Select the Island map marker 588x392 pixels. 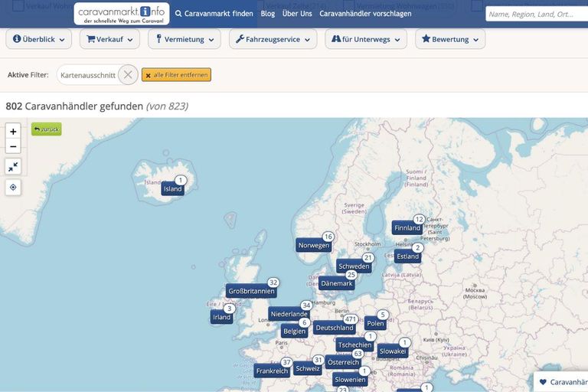click(x=173, y=189)
